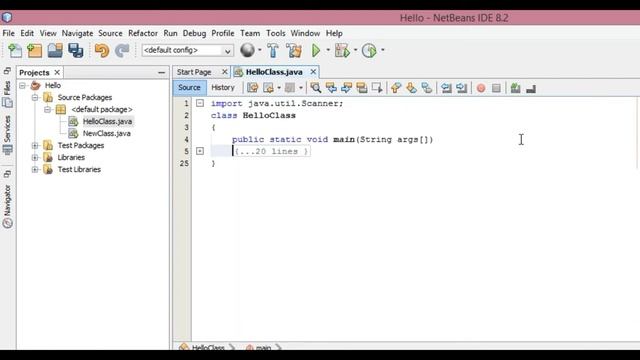Open the Files side panel tab
This screenshot has height=360, width=640.
(x=7, y=94)
